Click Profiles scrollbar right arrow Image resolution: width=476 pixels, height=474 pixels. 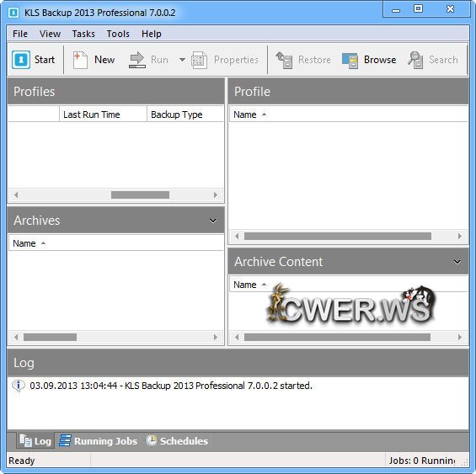coord(216,194)
